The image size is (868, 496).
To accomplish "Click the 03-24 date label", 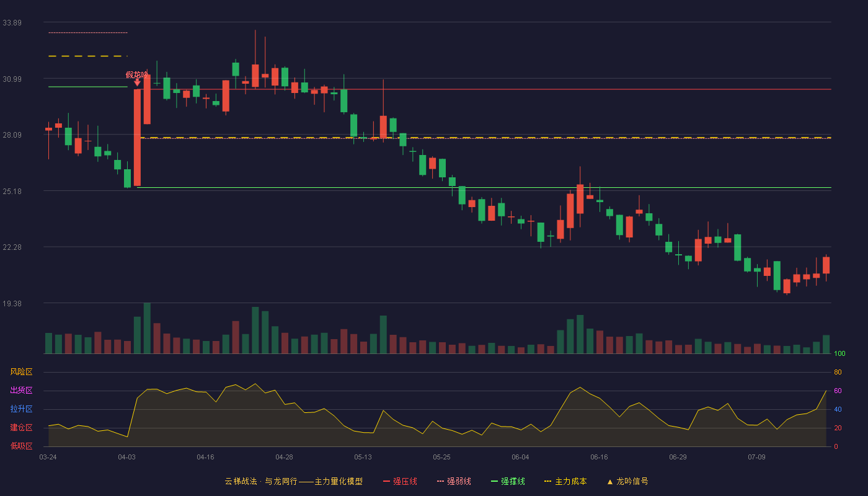I will click(x=48, y=457).
